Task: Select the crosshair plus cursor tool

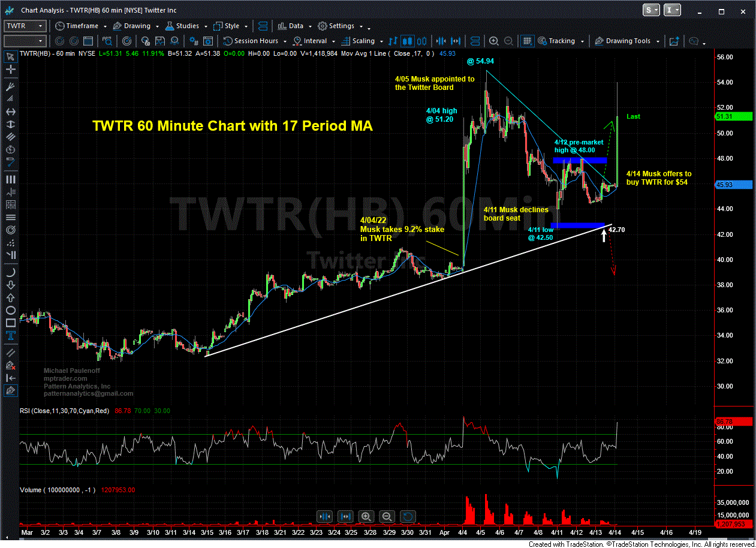Action: [x=10, y=71]
